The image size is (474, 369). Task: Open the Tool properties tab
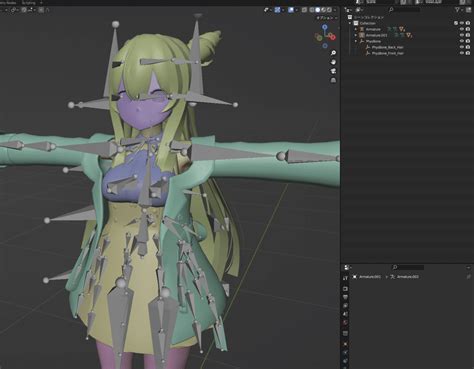(345, 279)
